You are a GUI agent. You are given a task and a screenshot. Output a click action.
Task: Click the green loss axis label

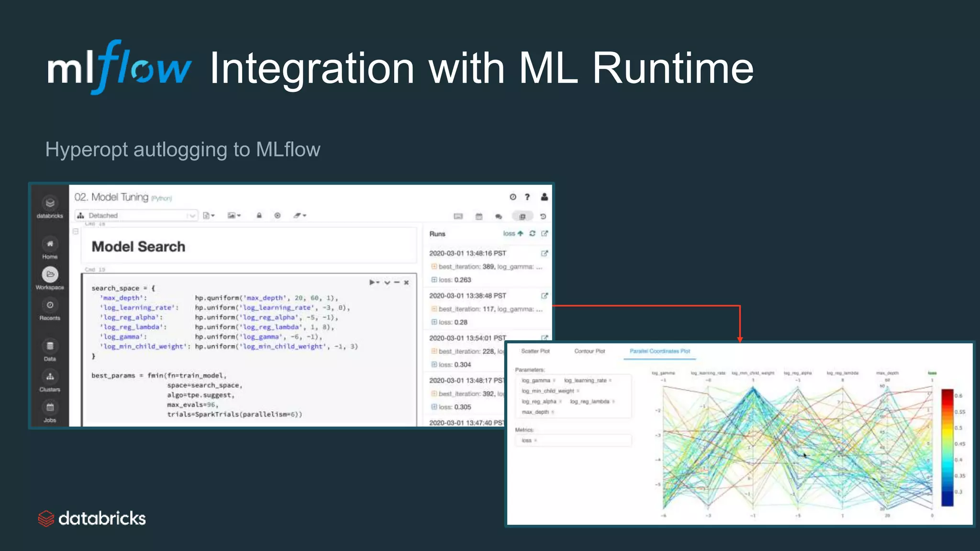point(932,373)
